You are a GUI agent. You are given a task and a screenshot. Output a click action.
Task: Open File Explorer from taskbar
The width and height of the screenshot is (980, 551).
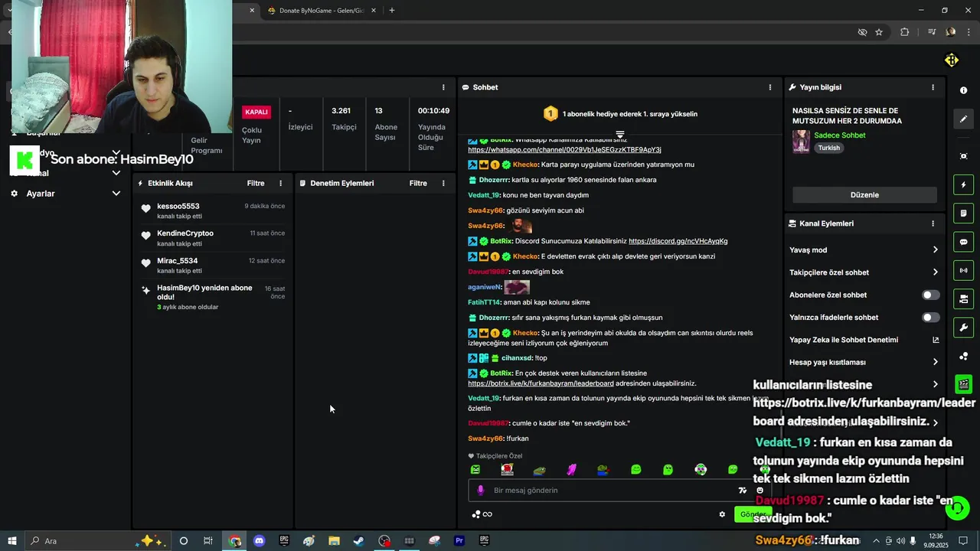click(x=334, y=541)
